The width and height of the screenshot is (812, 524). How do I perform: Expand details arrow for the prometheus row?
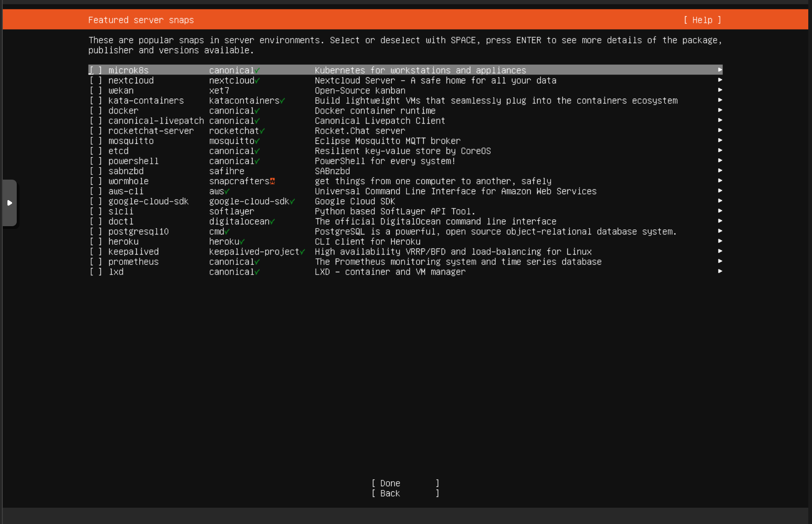(720, 262)
